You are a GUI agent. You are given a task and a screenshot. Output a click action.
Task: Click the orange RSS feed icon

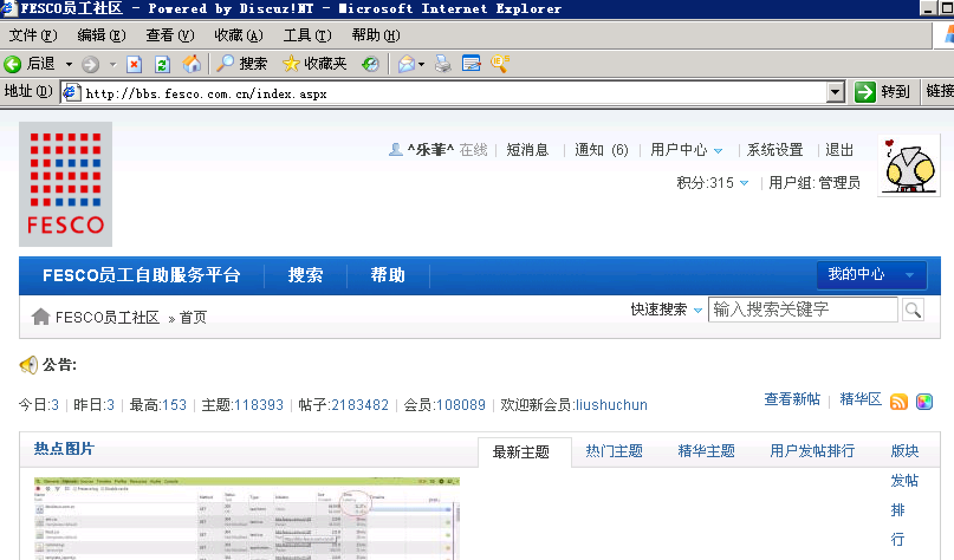(898, 402)
